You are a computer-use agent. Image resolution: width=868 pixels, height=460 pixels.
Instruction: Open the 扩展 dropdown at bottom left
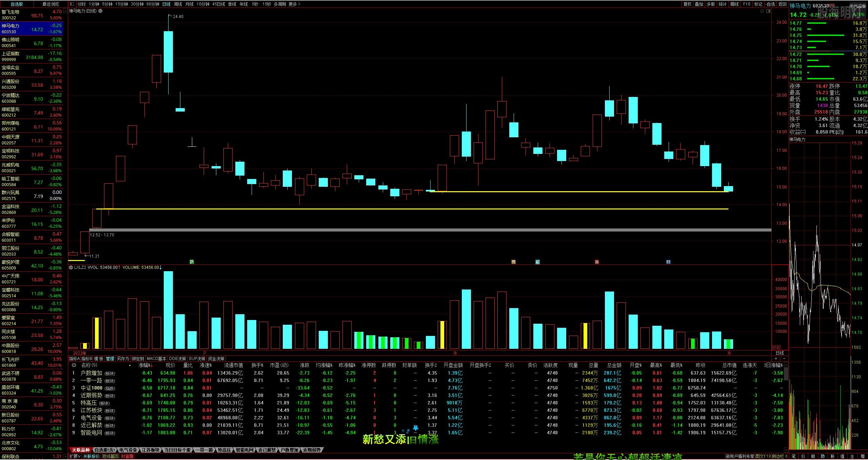click(75, 456)
